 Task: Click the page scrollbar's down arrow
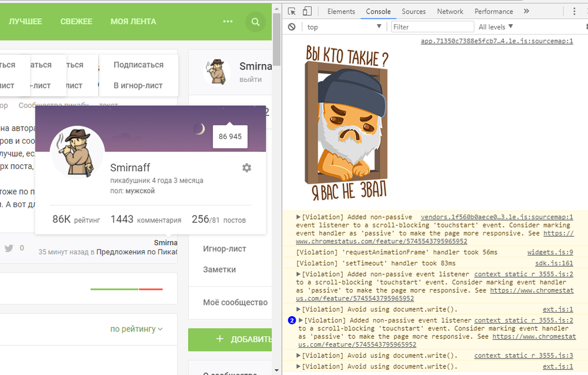276,370
